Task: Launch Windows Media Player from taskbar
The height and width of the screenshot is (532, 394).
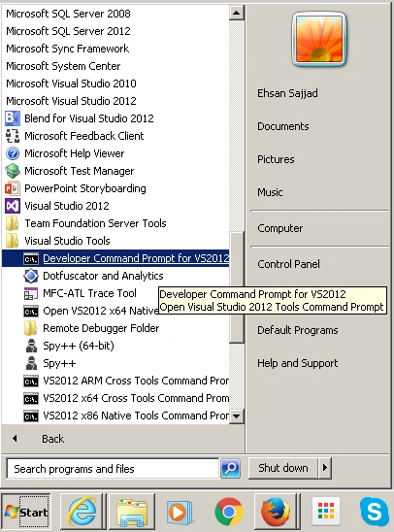Action: click(181, 512)
